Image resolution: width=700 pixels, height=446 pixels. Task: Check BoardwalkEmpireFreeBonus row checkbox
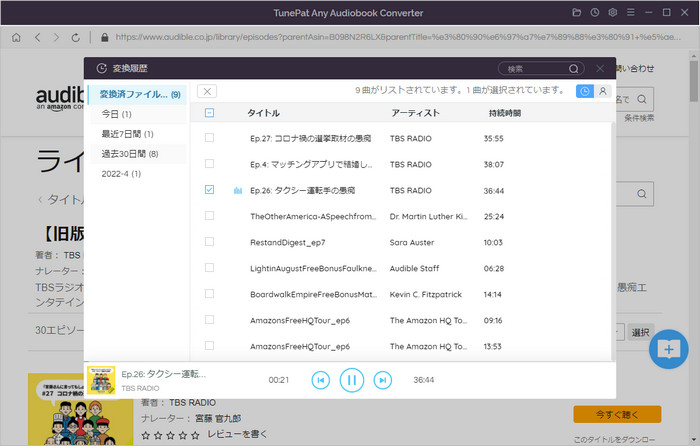click(x=209, y=293)
